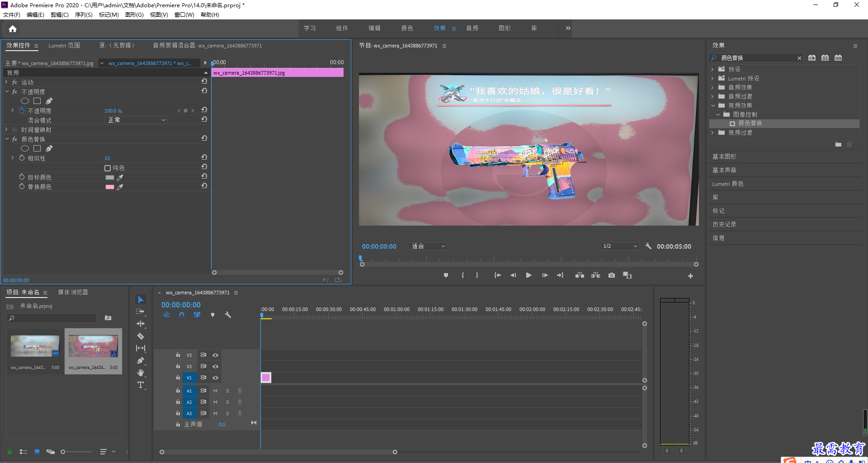The width and height of the screenshot is (868, 463).
Task: Select the Selection tool arrow
Action: [141, 300]
